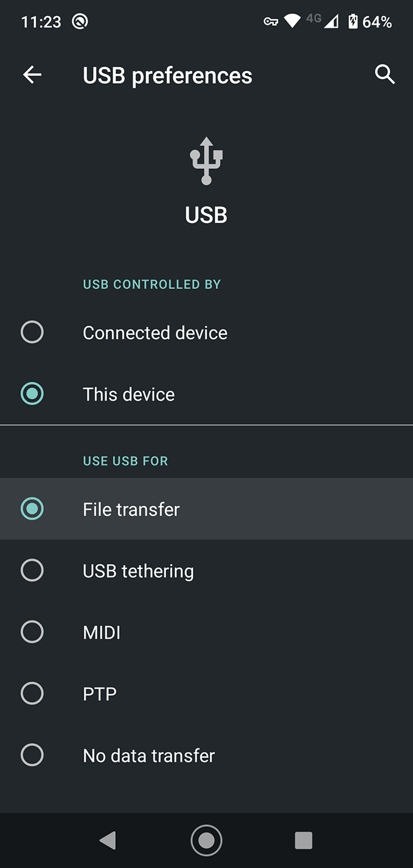
Task: Tap the USB preferences title
Action: (167, 74)
